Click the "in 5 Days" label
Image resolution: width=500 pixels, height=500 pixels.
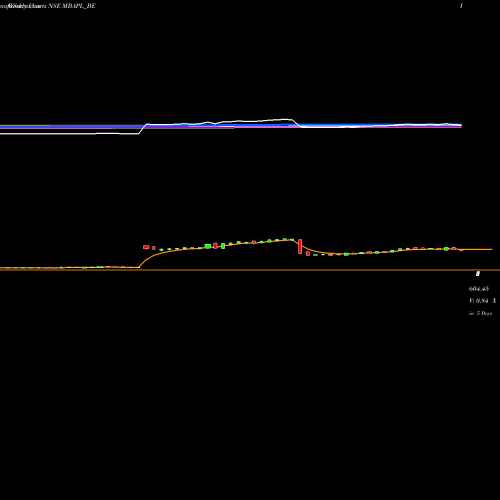[x=481, y=313]
